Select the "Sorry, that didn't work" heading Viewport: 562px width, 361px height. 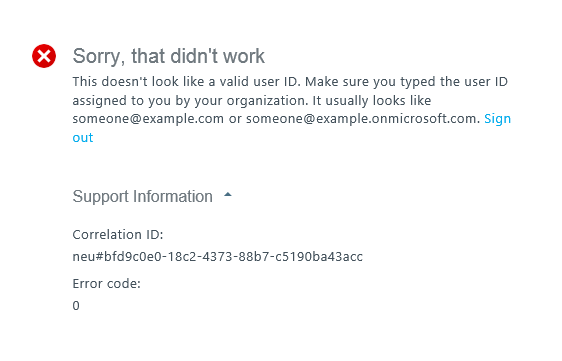(168, 56)
